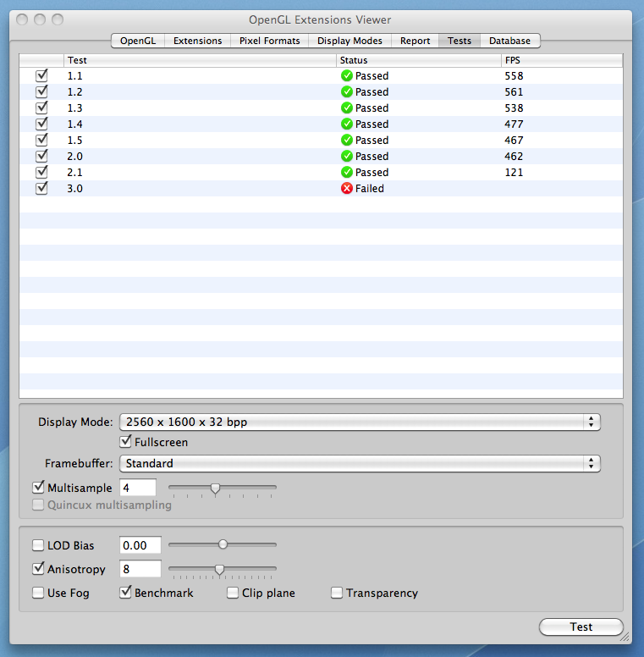Uncheck the Benchmark option

[125, 593]
